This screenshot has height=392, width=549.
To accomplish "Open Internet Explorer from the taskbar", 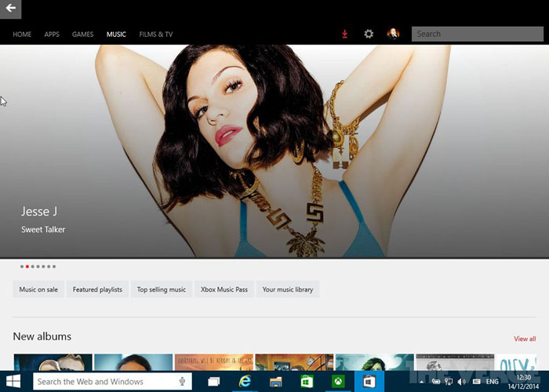I will (x=245, y=382).
